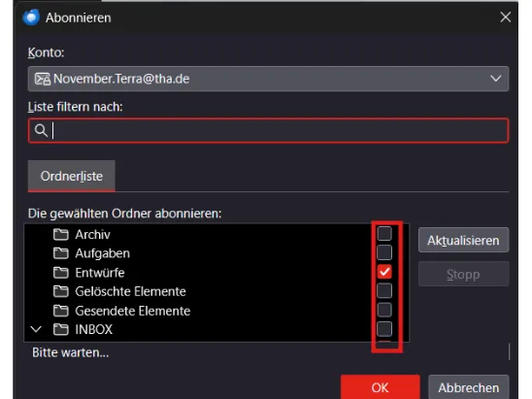Click the Thunderbird logo in the title bar
The image size is (532, 399).
click(x=31, y=17)
